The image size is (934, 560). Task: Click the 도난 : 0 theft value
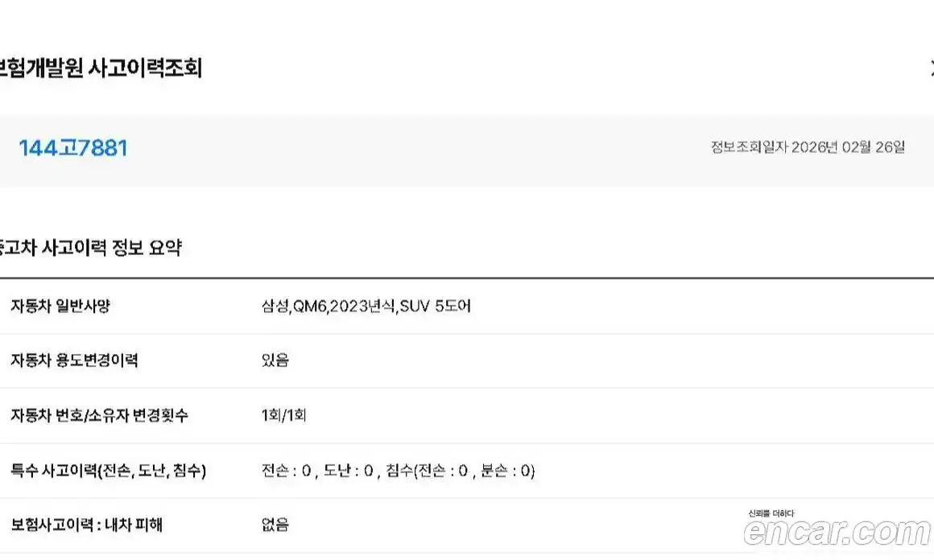coord(349,471)
